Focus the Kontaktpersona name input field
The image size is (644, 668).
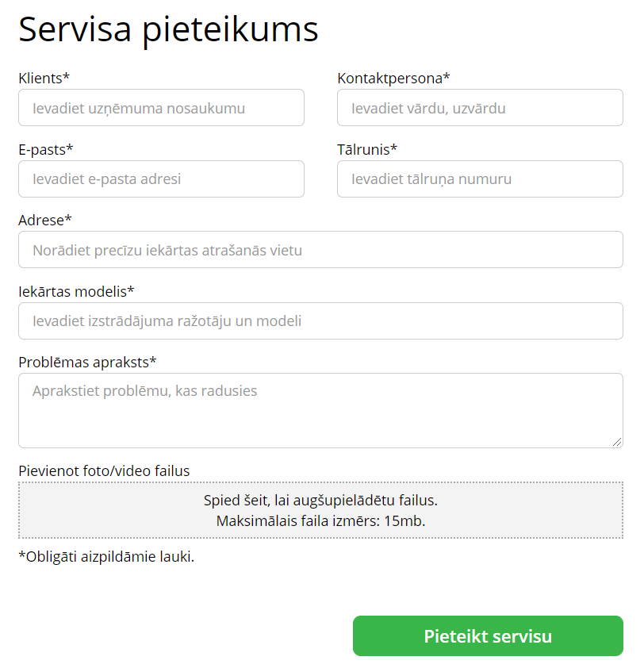tap(480, 108)
